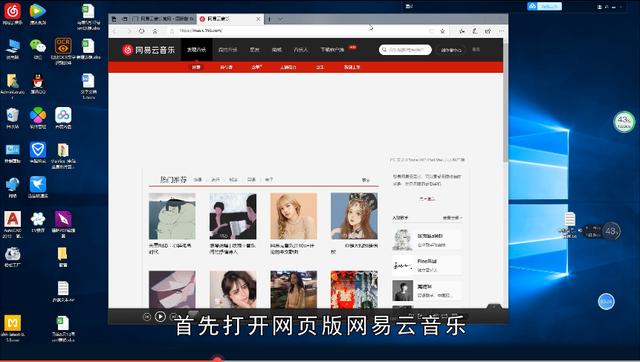Open the Recycle Bin on desktop
The height and width of the screenshot is (362, 640).
click(x=12, y=116)
